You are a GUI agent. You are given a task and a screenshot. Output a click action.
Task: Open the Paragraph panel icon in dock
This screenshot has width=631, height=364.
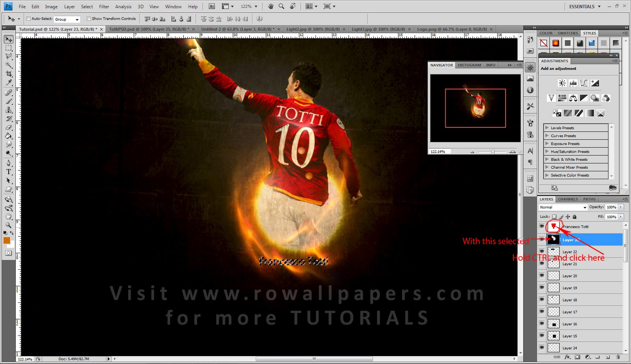530,162
